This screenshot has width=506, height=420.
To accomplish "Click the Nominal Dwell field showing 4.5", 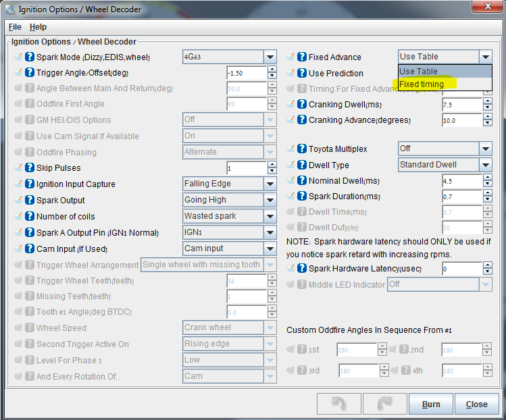I will tap(463, 181).
